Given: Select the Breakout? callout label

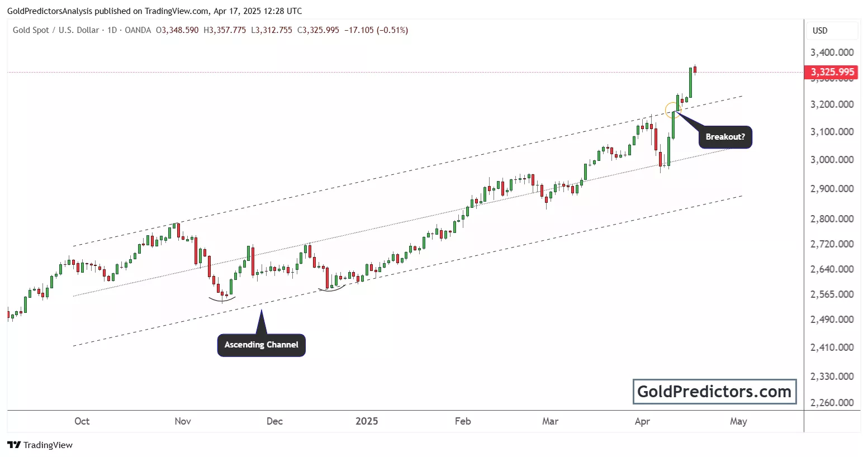Looking at the screenshot, I should click(x=725, y=137).
